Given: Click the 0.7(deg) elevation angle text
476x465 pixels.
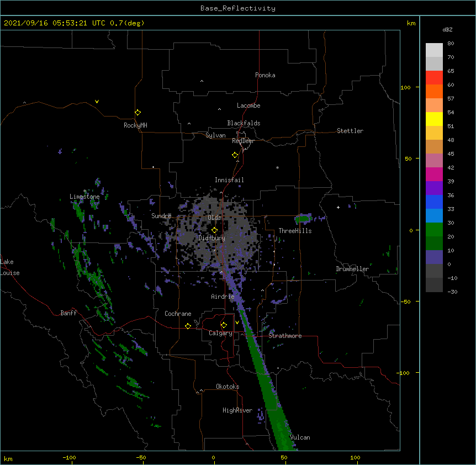Looking at the screenshot, I should tap(127, 23).
